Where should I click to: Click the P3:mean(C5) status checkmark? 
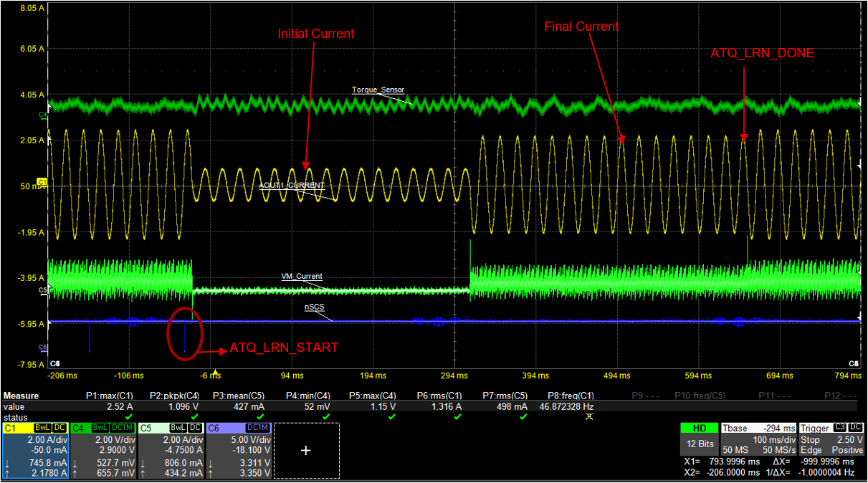[261, 416]
